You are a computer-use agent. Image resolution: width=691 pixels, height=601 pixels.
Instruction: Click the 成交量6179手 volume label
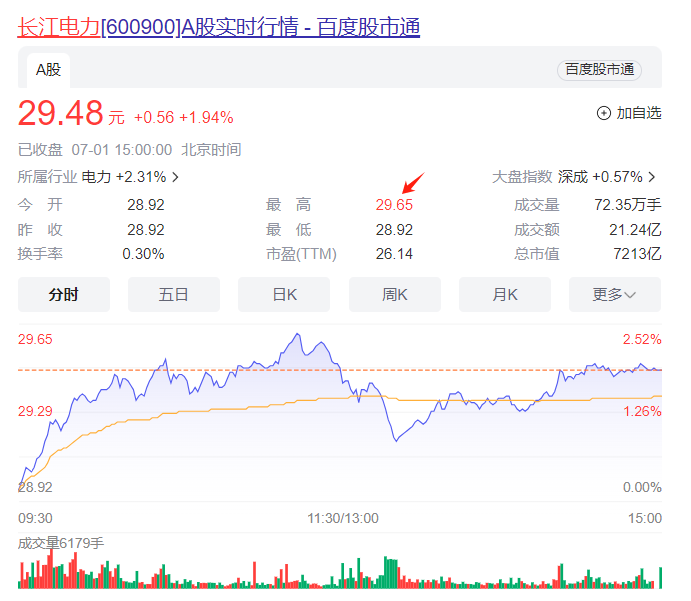click(x=61, y=543)
